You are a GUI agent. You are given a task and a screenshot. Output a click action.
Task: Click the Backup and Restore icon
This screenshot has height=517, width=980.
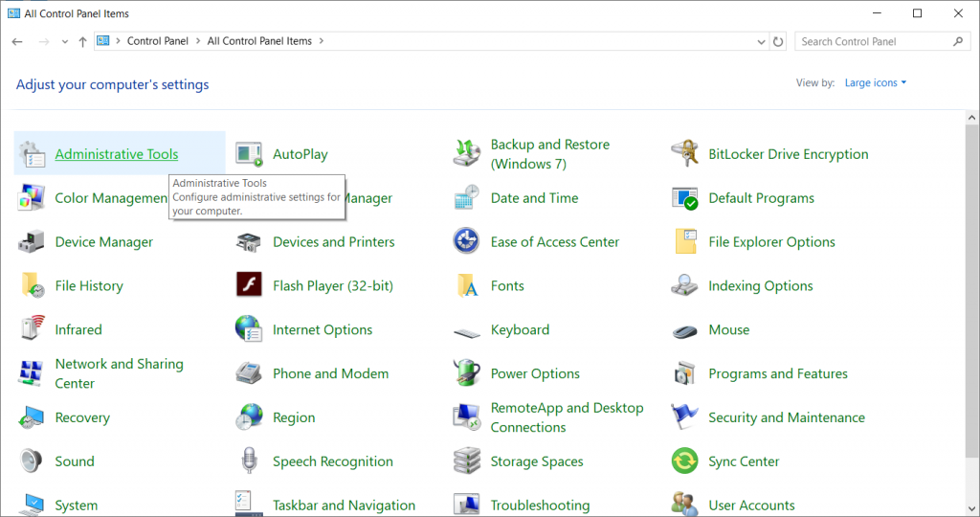466,154
